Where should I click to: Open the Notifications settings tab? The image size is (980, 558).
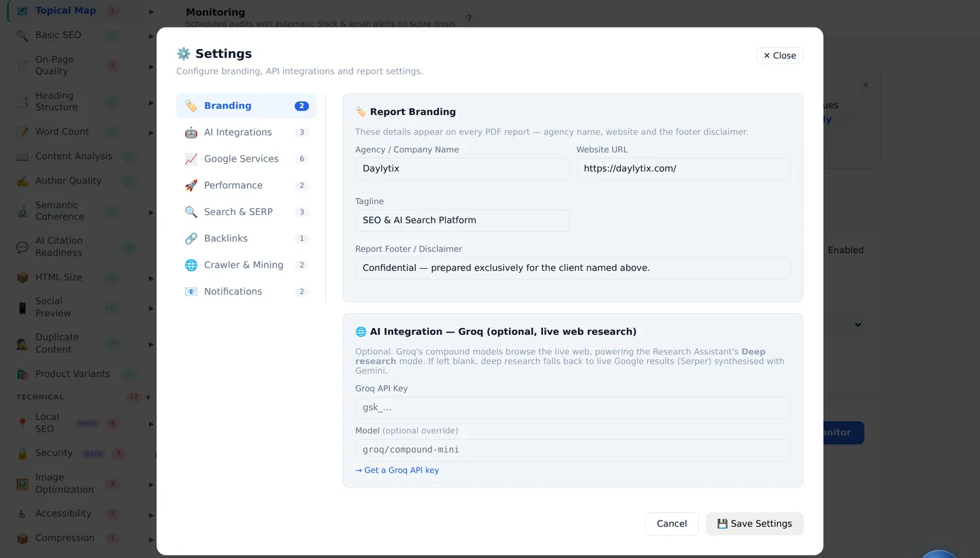click(246, 291)
